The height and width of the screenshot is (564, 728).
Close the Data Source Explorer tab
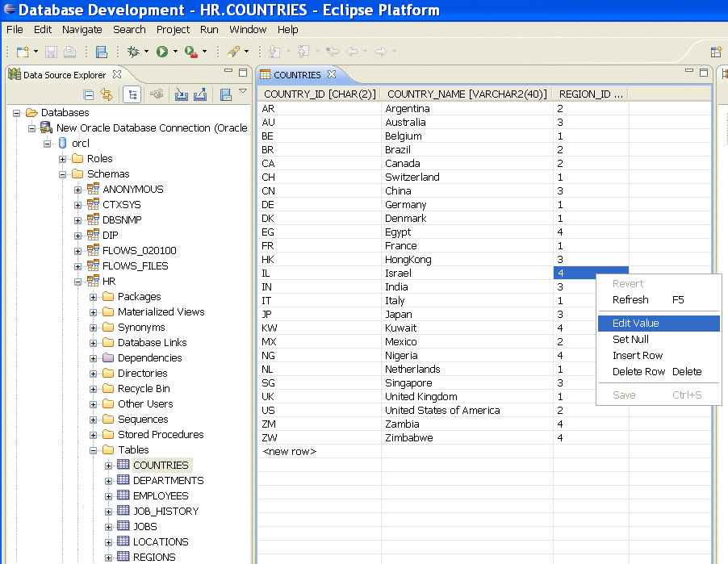pyautogui.click(x=117, y=74)
